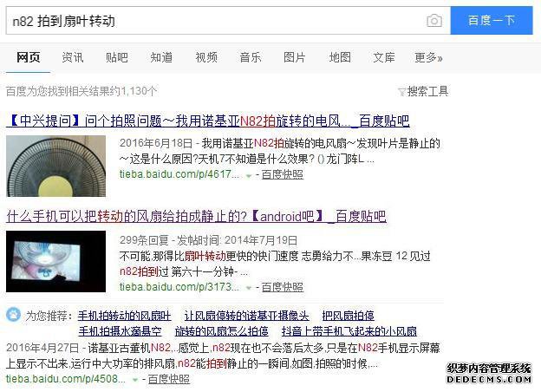The width and height of the screenshot is (541, 392).
Task: Click the snippet date 2016年6月18日
Action: click(x=155, y=143)
